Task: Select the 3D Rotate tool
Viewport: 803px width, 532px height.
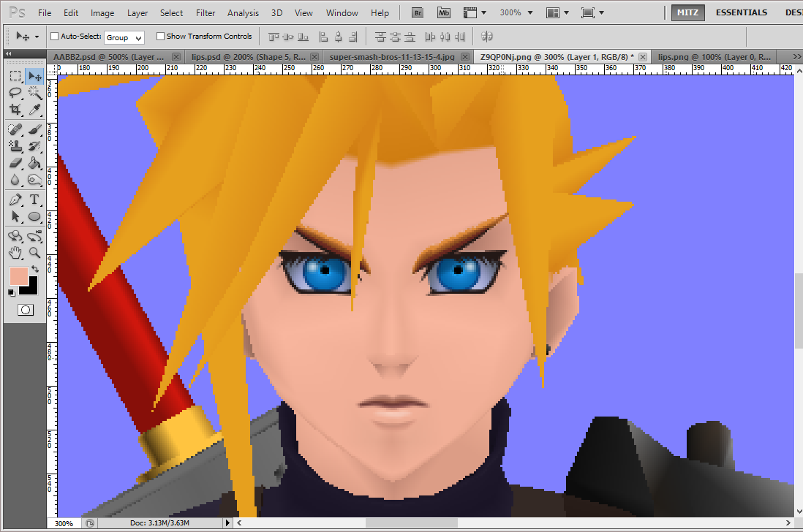Action: (x=15, y=236)
